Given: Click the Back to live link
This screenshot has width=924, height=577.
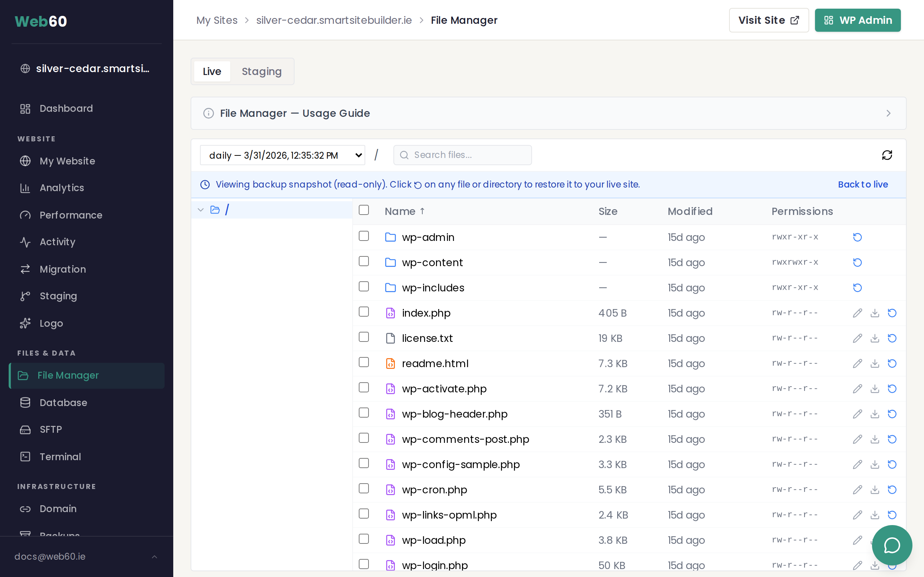Looking at the screenshot, I should click(863, 184).
